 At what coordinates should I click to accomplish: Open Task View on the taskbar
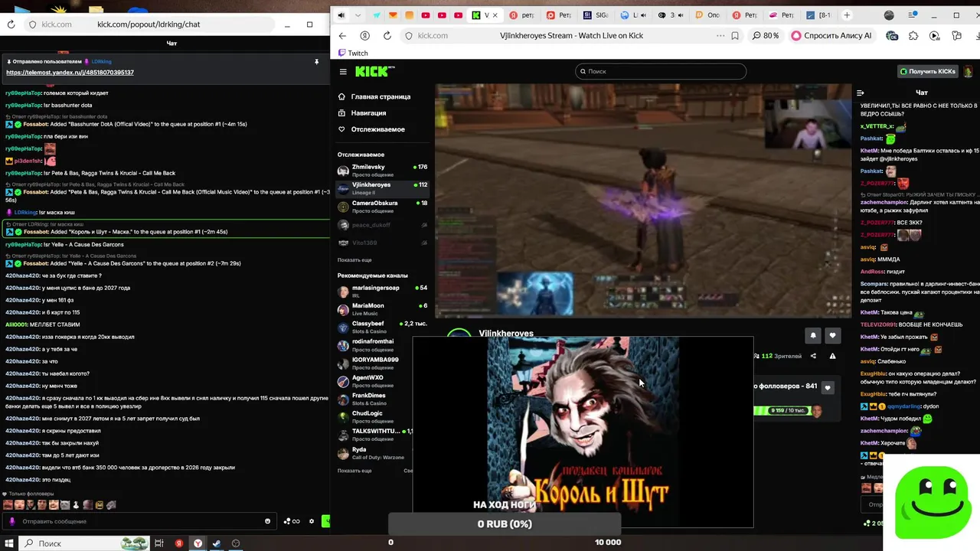pyautogui.click(x=159, y=543)
